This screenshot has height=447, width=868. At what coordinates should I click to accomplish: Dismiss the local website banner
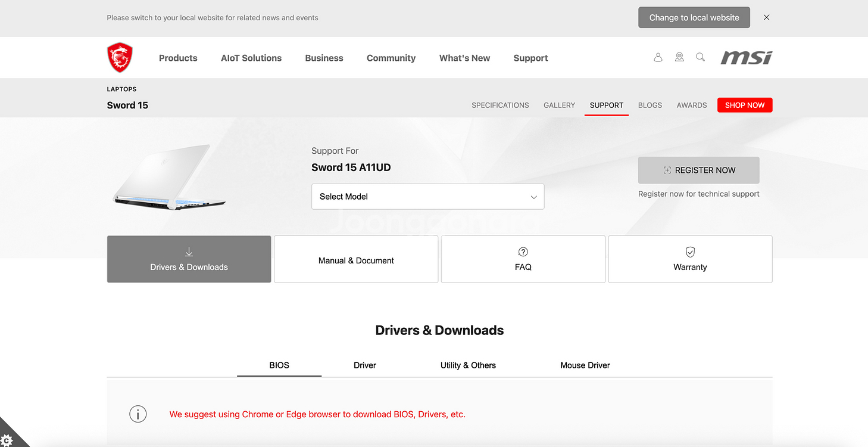coord(767,18)
